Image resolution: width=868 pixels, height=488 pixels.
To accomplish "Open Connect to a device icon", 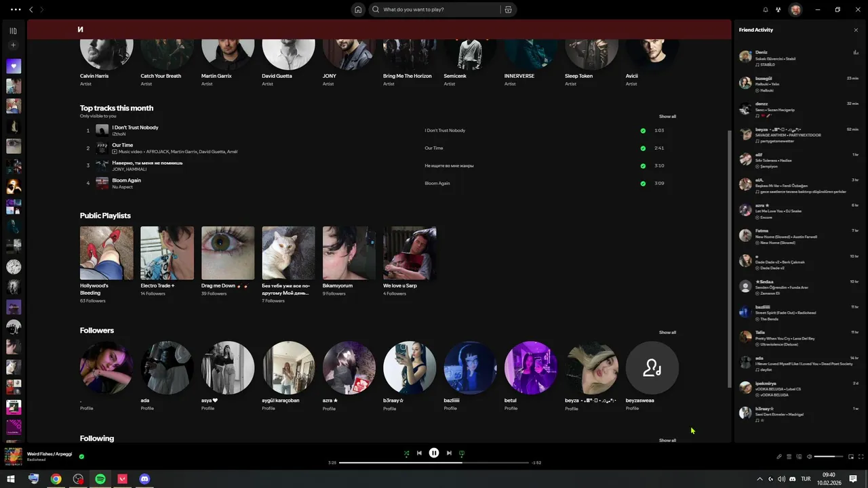I will click(x=799, y=457).
